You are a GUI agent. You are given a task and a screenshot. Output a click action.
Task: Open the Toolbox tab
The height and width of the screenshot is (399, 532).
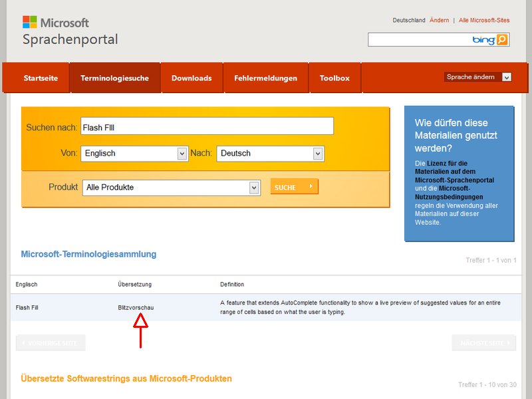click(x=334, y=78)
